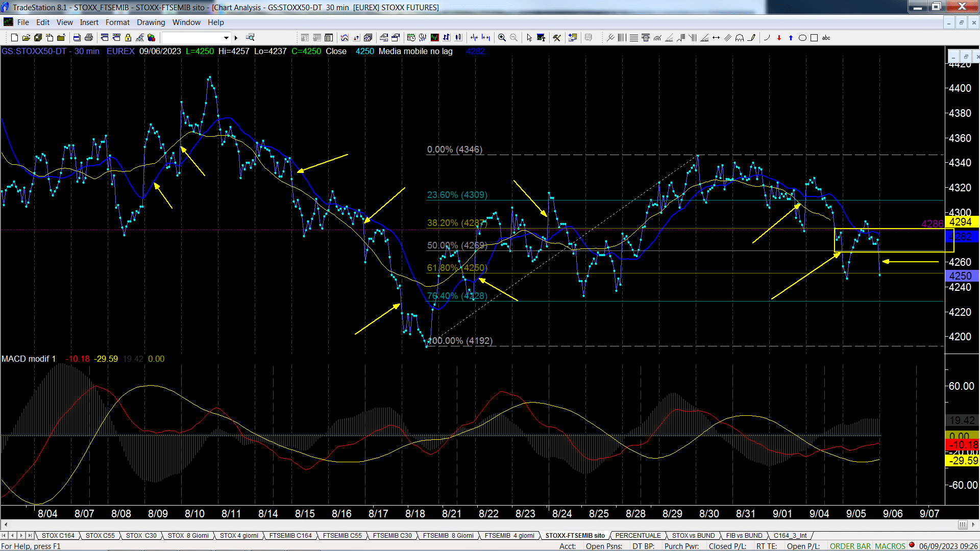Screen dimensions: 980x551
Task: Open the Help menu
Action: coord(216,22)
